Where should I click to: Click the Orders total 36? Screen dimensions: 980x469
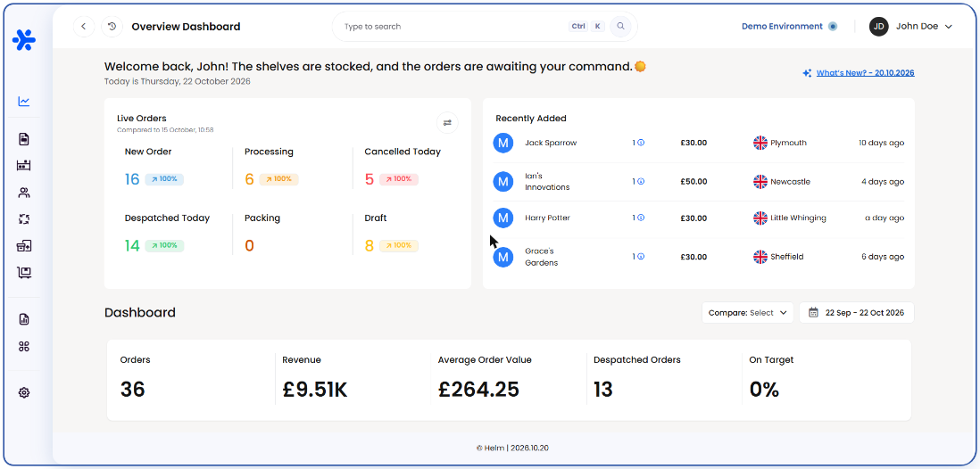(132, 390)
